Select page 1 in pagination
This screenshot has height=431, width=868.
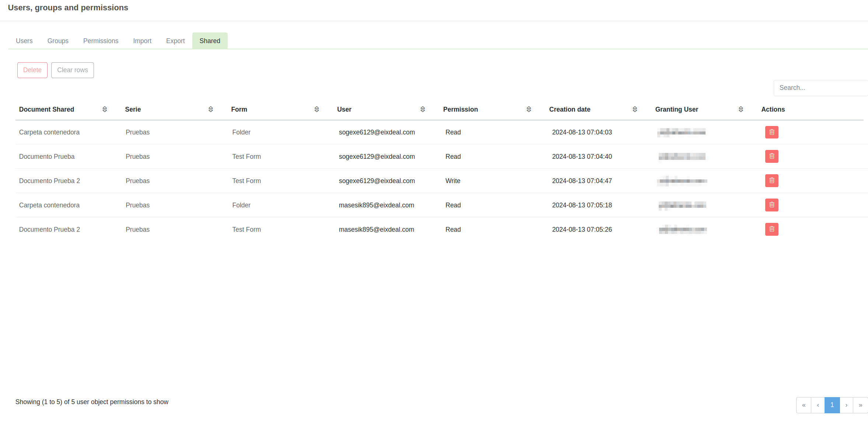(832, 405)
